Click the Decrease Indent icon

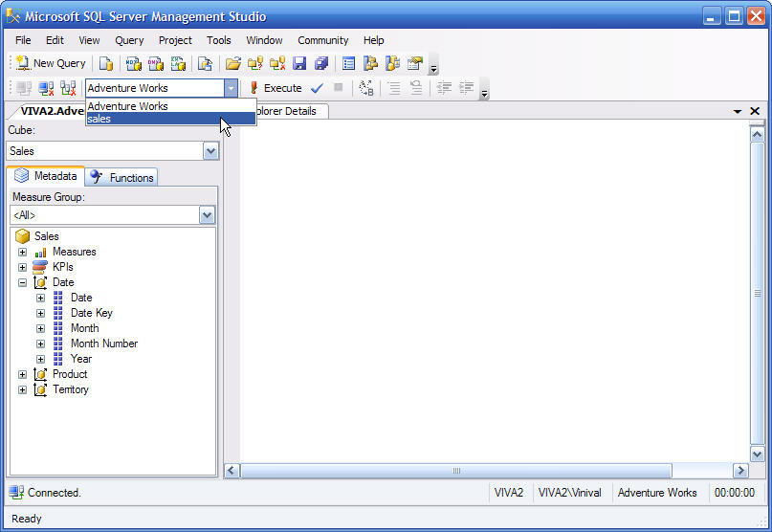444,88
